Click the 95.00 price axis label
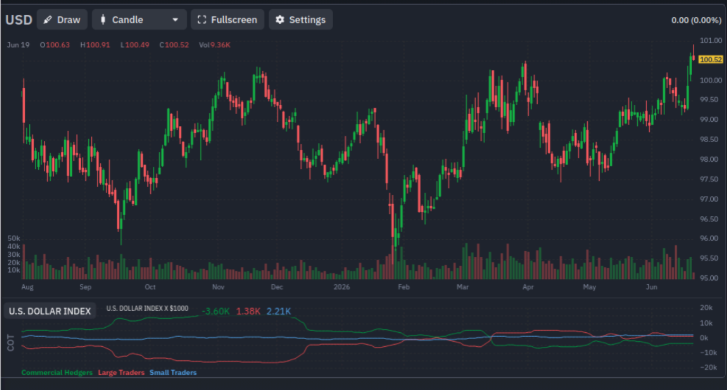The height and width of the screenshot is (390, 727). [x=709, y=278]
